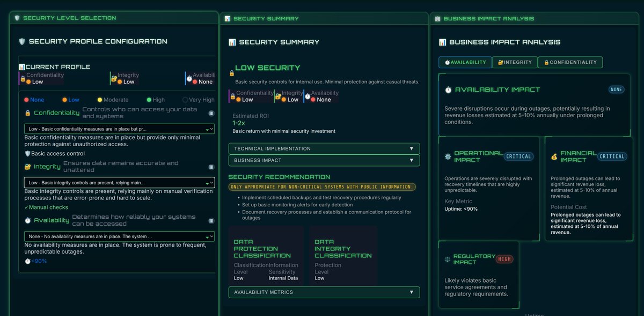Click the lock-key icon beside the Integrity setting label
Screen dimensions: 644x316
point(28,167)
